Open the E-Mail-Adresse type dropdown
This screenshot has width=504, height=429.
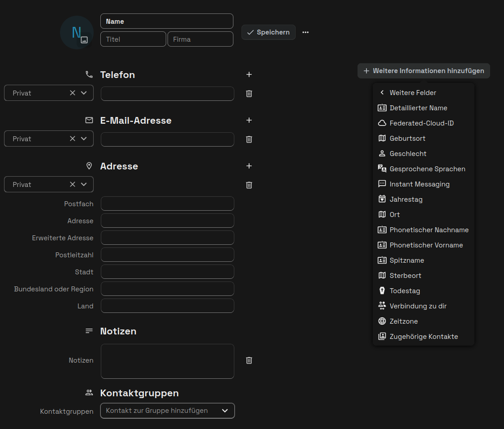coord(84,139)
